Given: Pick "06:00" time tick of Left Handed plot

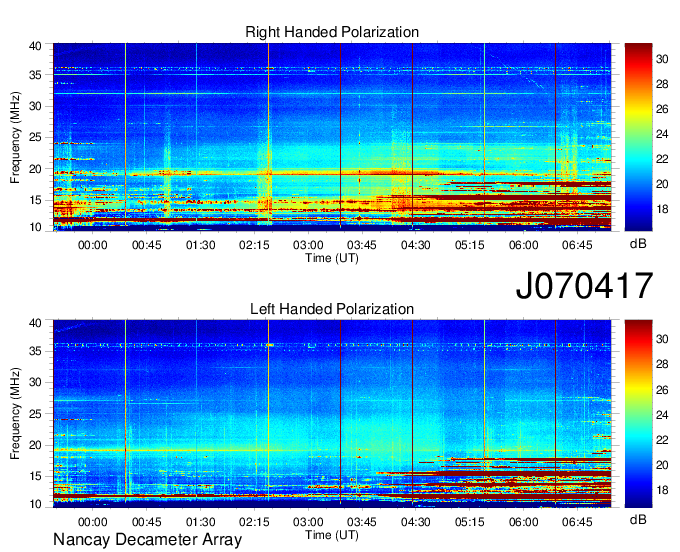Looking at the screenshot, I should (523, 522).
